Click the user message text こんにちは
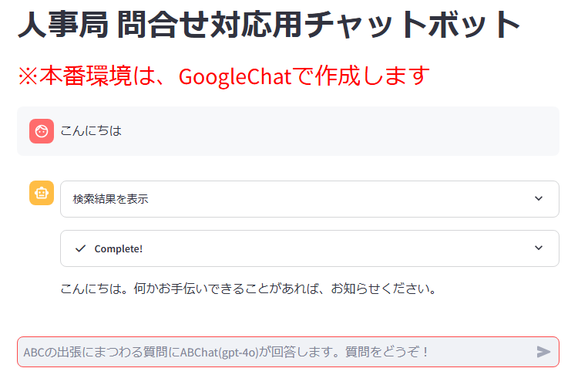Viewport: 588px width, 385px height. point(91,131)
